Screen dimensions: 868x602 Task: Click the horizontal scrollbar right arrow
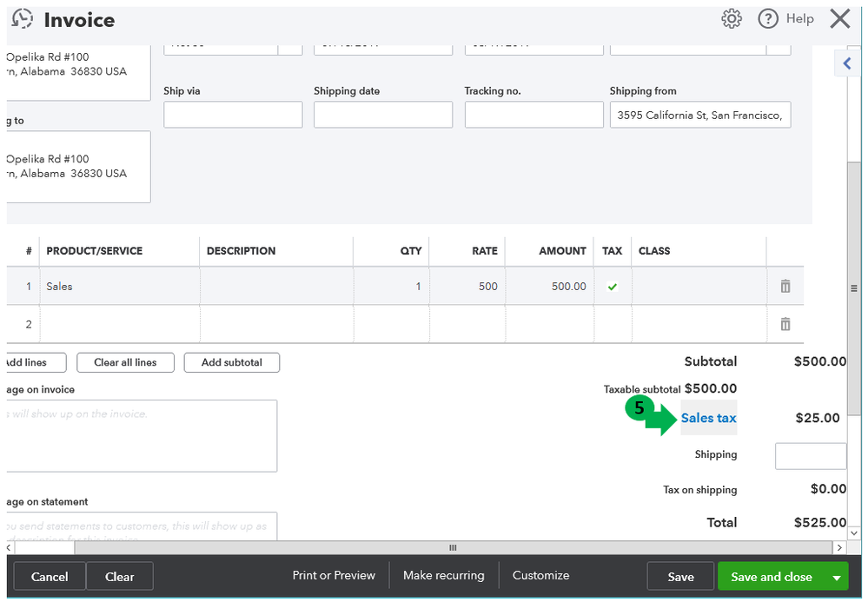840,548
